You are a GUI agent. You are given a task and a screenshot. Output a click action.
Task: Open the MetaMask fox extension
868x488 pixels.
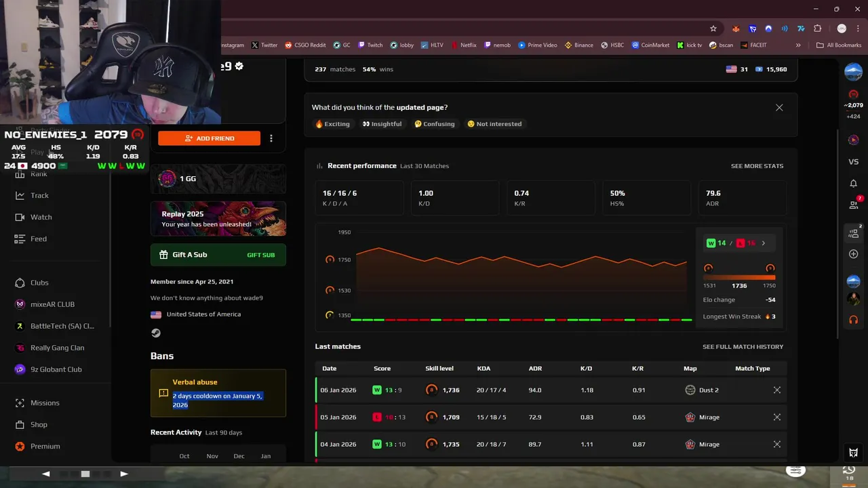click(736, 28)
